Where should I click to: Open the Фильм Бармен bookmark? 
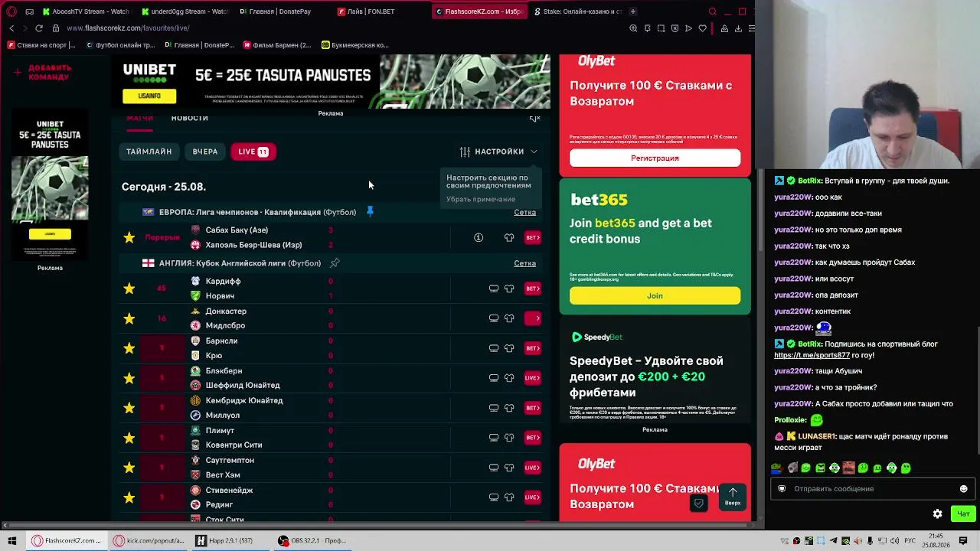click(277, 45)
